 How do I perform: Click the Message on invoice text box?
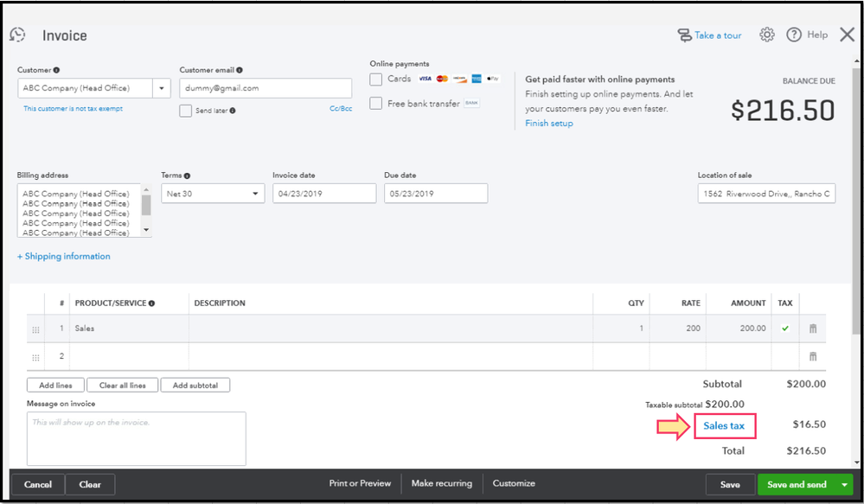click(136, 438)
